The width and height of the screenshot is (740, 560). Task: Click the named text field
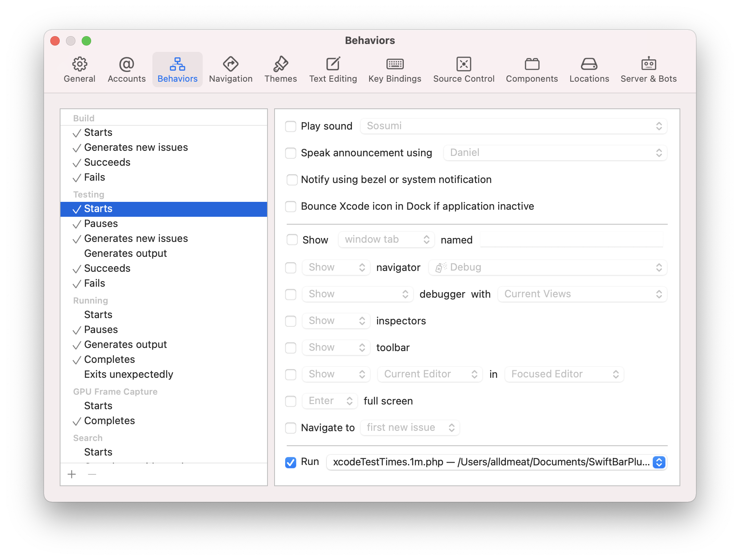572,240
